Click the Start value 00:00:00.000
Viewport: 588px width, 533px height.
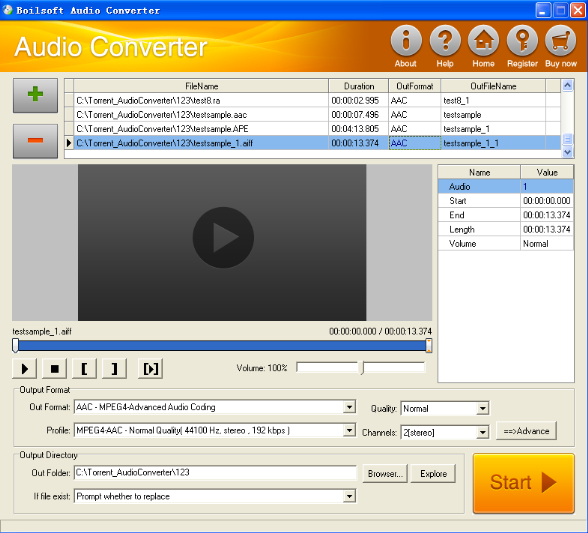point(547,201)
